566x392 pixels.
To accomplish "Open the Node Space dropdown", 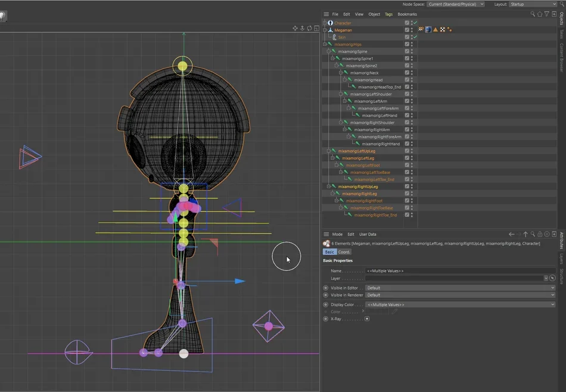I will point(456,4).
